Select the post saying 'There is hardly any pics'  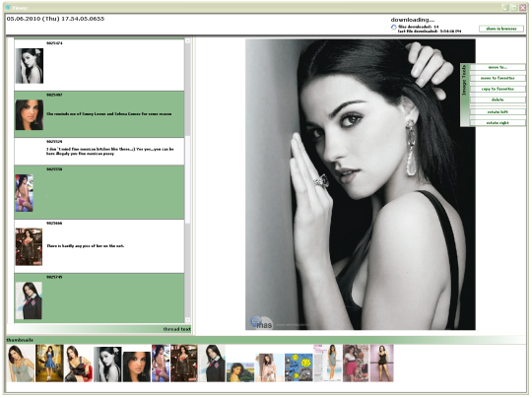pos(100,246)
